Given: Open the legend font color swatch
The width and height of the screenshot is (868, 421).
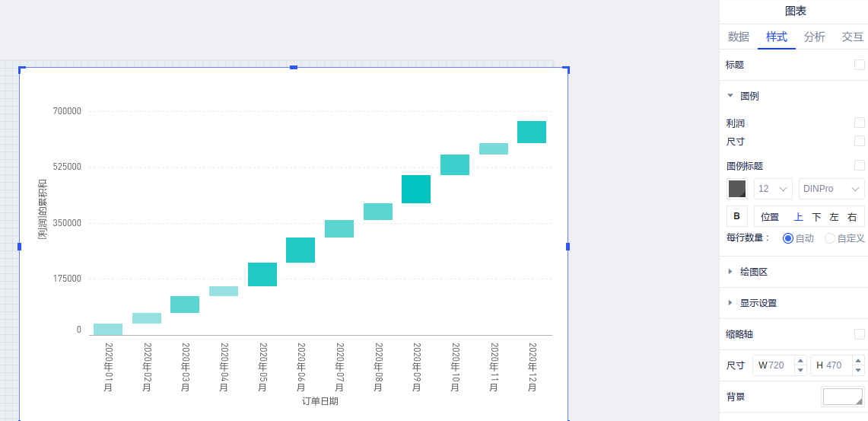Looking at the screenshot, I should (737, 189).
